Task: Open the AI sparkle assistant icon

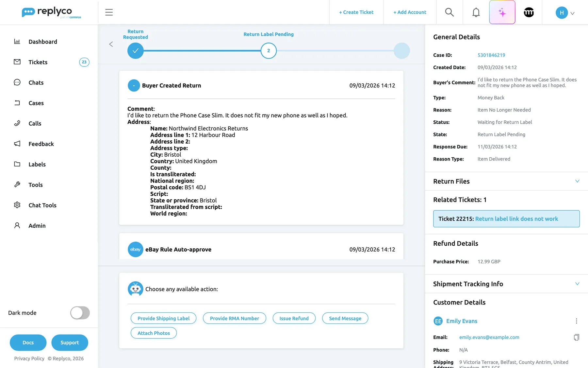Action: (x=502, y=12)
